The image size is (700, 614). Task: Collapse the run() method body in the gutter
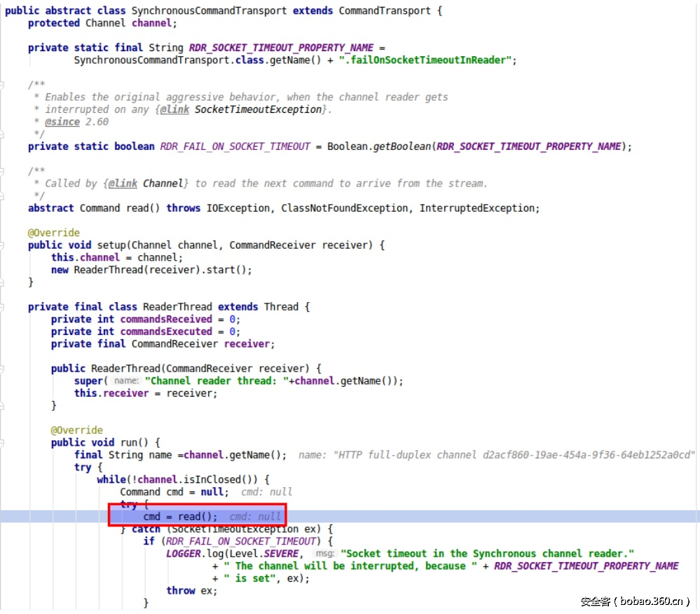4,442
